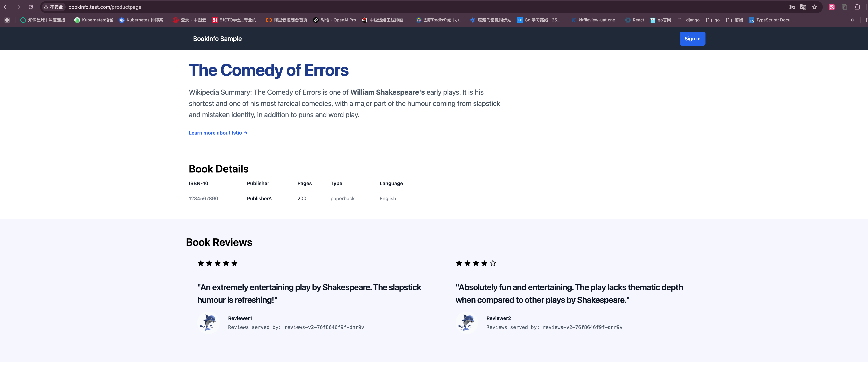The image size is (868, 385).
Task: Open Go 学习路线 bookmark
Action: (x=538, y=20)
